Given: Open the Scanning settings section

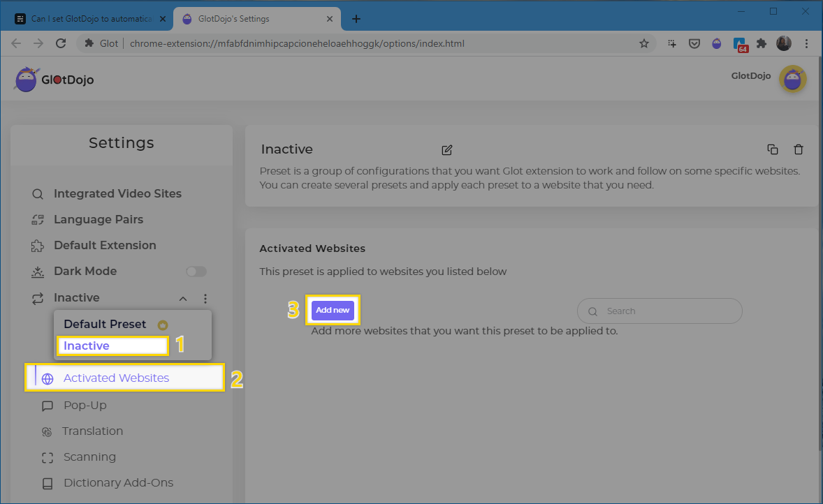Looking at the screenshot, I should click(89, 457).
